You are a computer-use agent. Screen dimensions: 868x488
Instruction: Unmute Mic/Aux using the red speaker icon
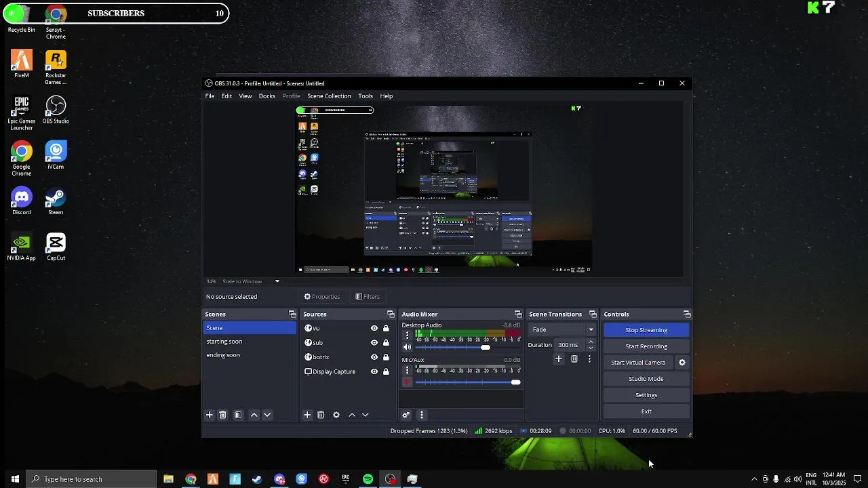(407, 382)
